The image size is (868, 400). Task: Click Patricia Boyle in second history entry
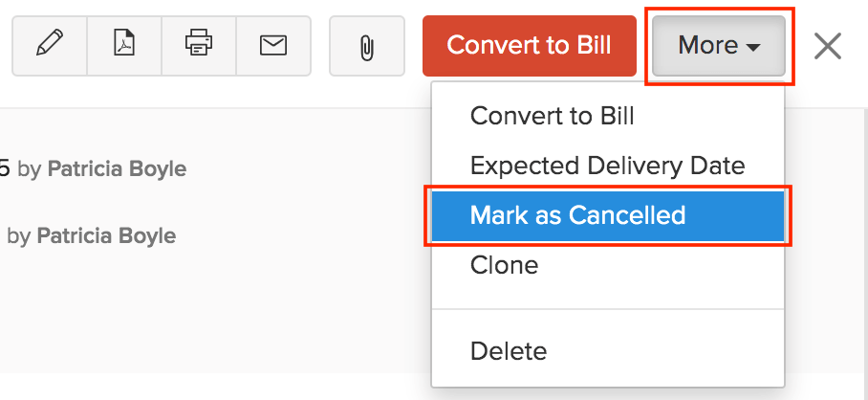click(x=106, y=235)
